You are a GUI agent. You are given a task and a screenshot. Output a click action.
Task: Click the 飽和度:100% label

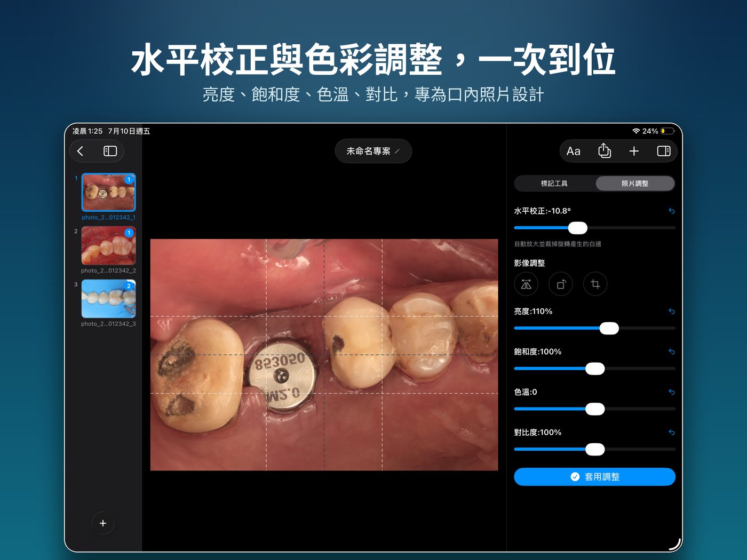click(538, 352)
